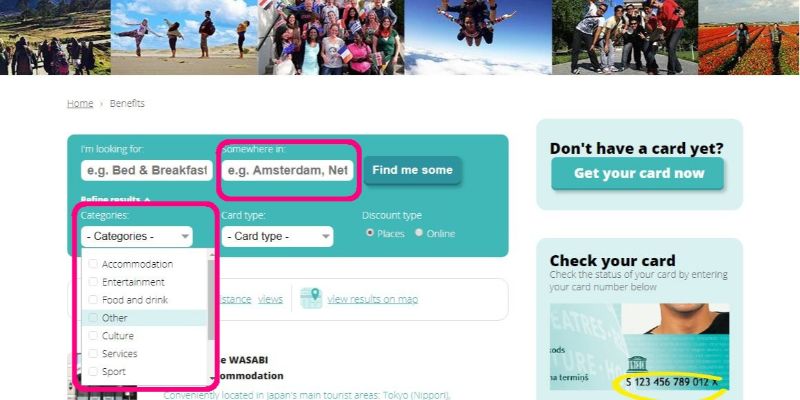Click the Get your card now button

coord(638,173)
